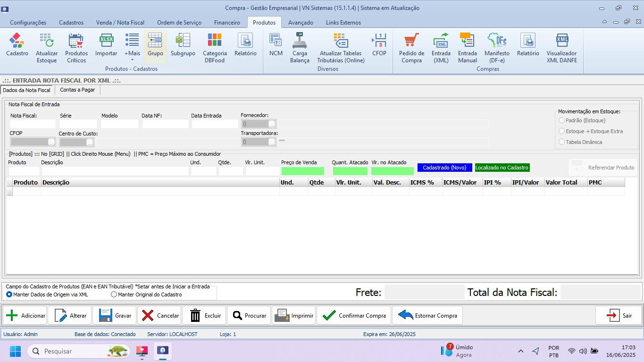Open the Fornecedor lookup button
Image resolution: width=644 pixels, height=362 pixels.
pos(271,124)
